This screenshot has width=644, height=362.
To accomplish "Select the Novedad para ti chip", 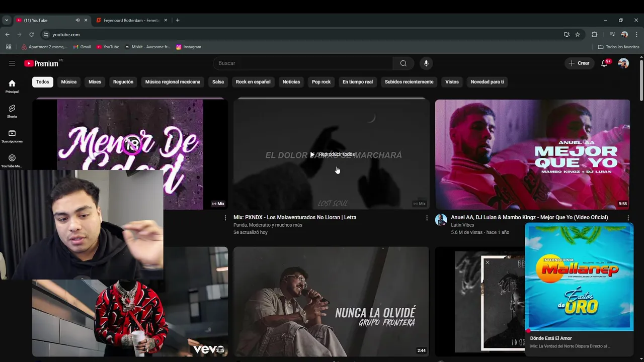I will tap(487, 82).
